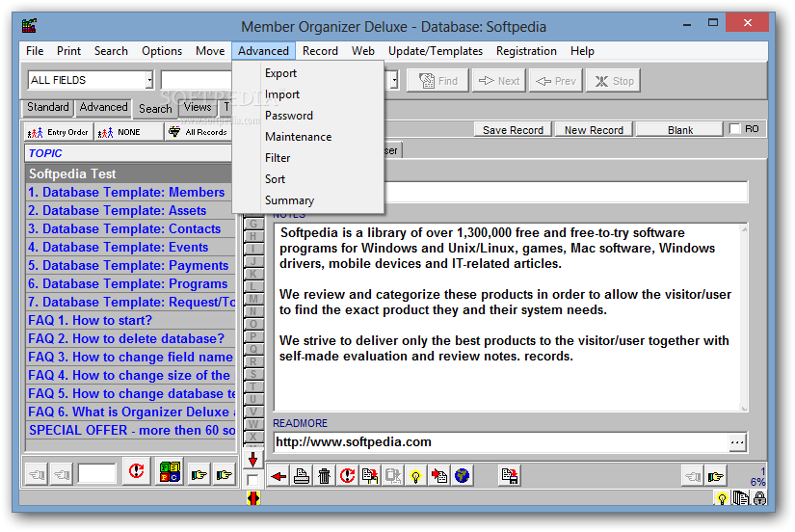The height and width of the screenshot is (532, 795).
Task: Switch to the Search tab in left panel
Action: 155,109
